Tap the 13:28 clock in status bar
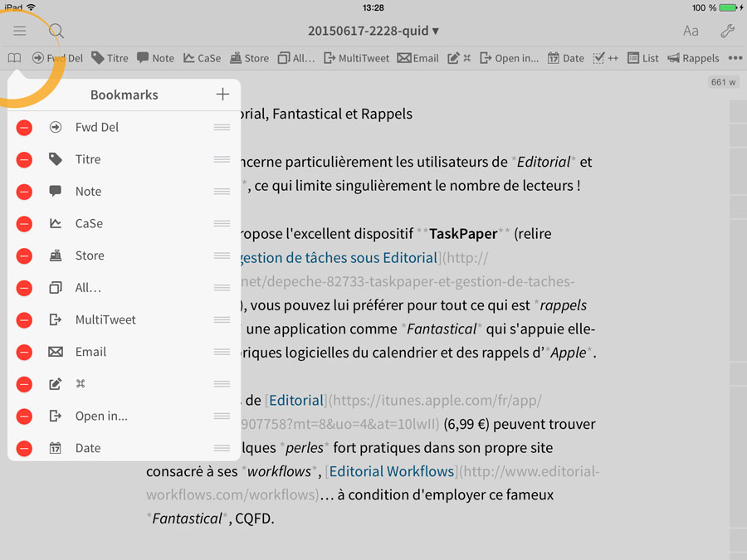The height and width of the screenshot is (560, 747). pos(373,7)
